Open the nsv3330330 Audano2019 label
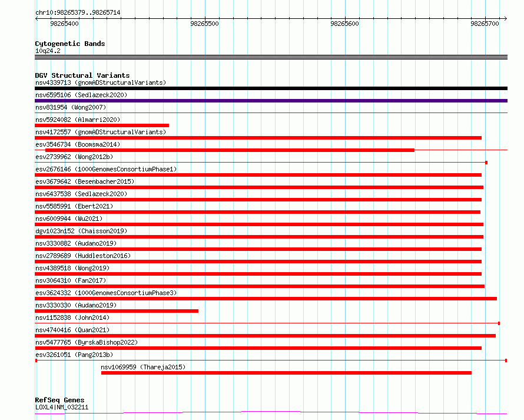 click(76, 305)
